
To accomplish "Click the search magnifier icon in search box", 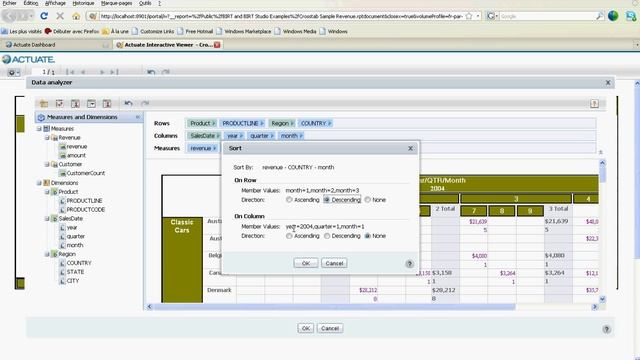I will 600,16.
